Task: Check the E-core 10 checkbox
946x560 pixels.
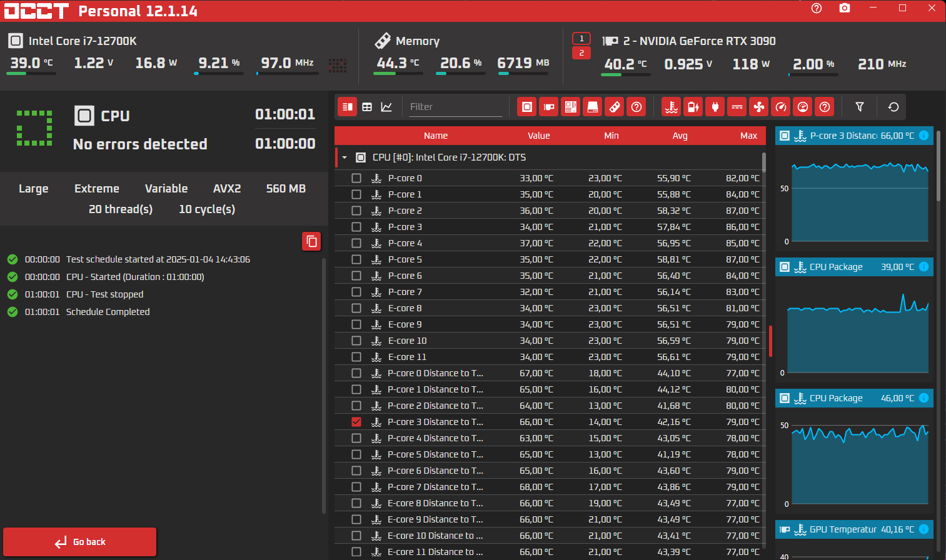Action: point(356,341)
